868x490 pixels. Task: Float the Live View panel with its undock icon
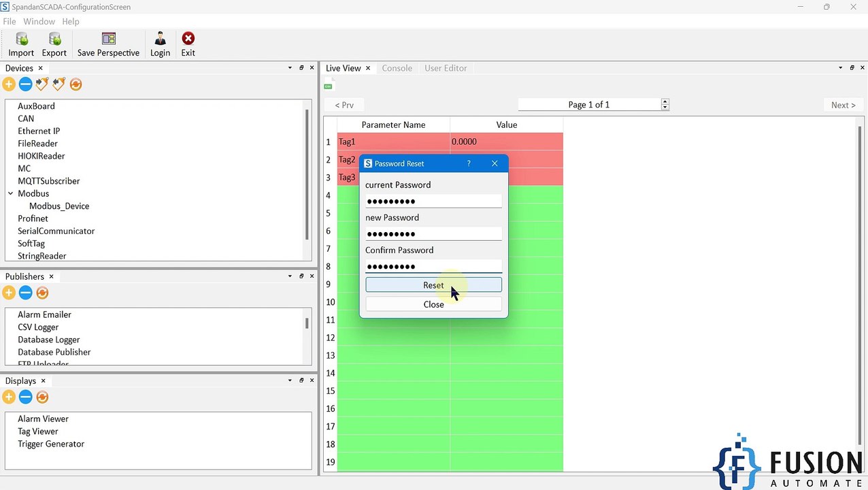tap(852, 68)
